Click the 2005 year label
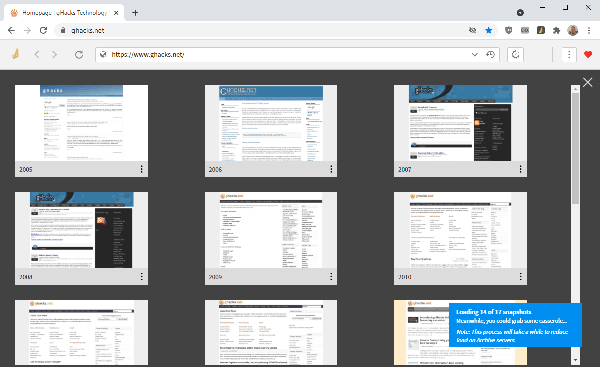Viewport: 600px width, 367px height. [x=26, y=169]
